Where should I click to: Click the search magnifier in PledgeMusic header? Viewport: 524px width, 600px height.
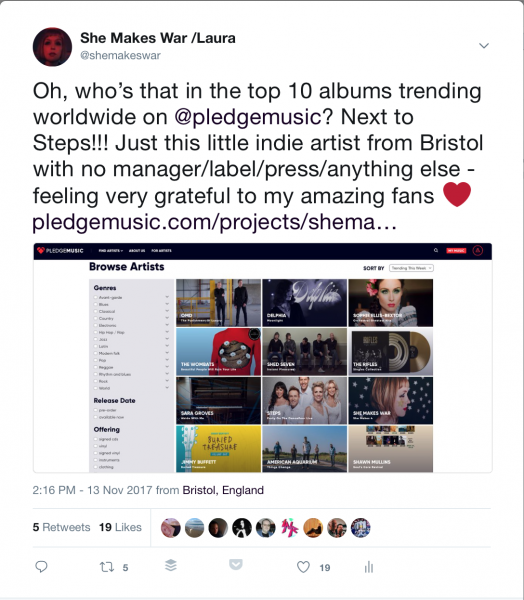436,250
